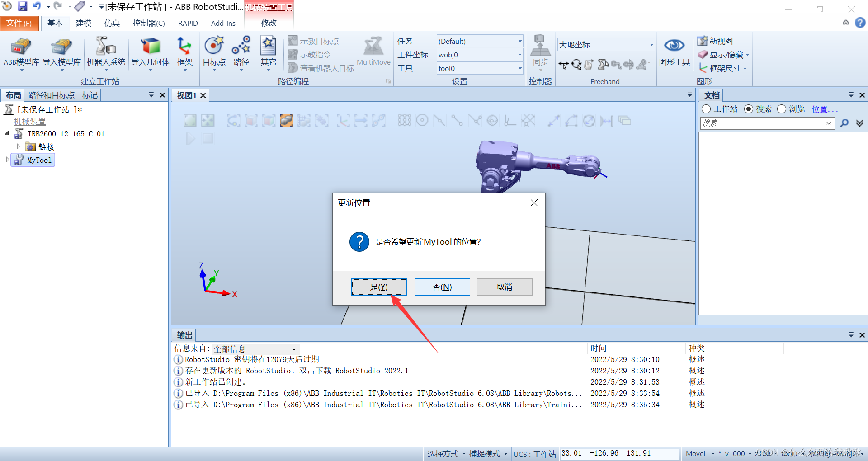Screen dimensions: 868x461
Task: Switch to 路径和目标点 panel tab
Action: point(52,95)
